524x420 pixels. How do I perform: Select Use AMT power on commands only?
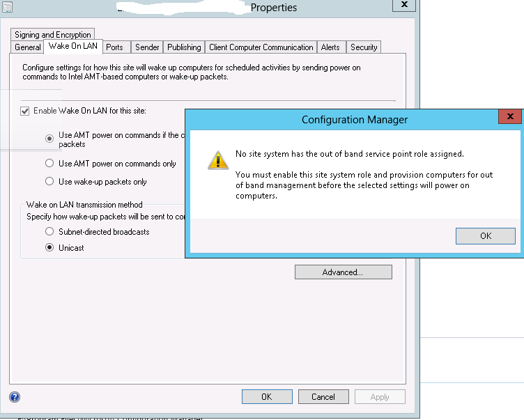click(x=49, y=164)
